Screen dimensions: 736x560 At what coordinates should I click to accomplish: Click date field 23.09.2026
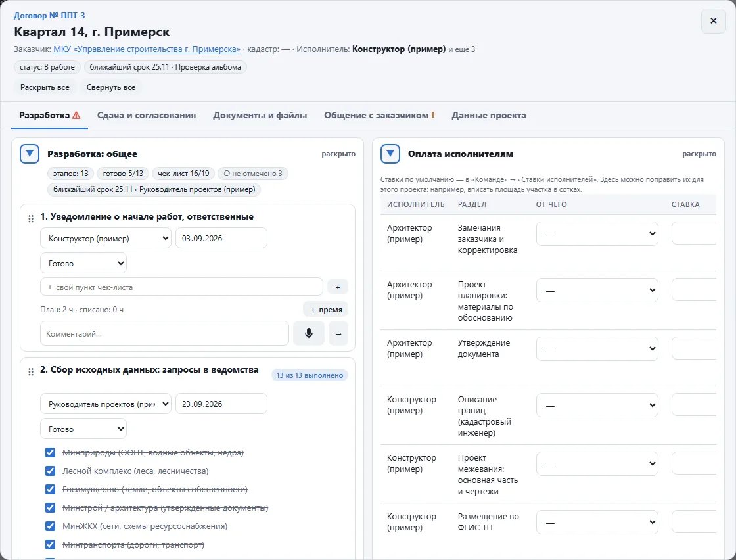pos(221,404)
